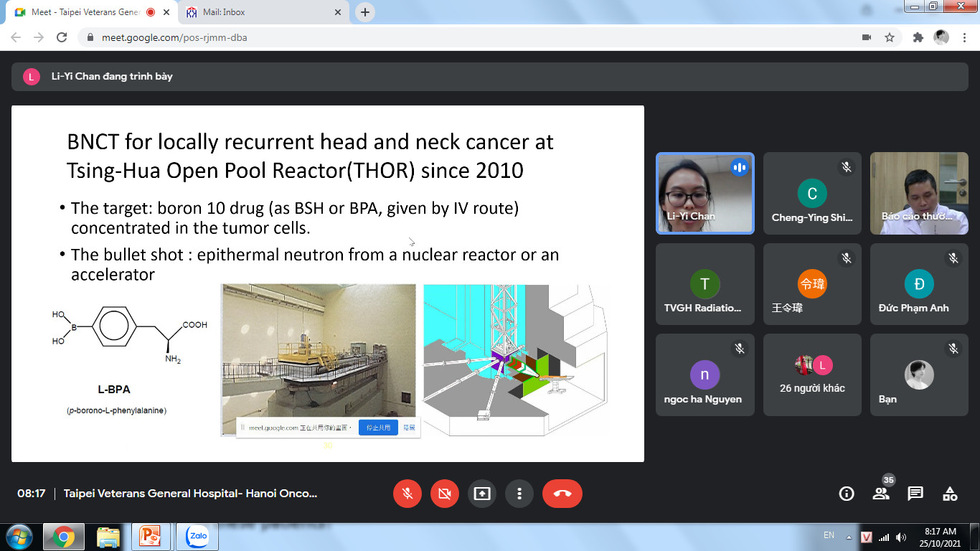Show the participants list icon
The image size is (980, 551).
[881, 494]
